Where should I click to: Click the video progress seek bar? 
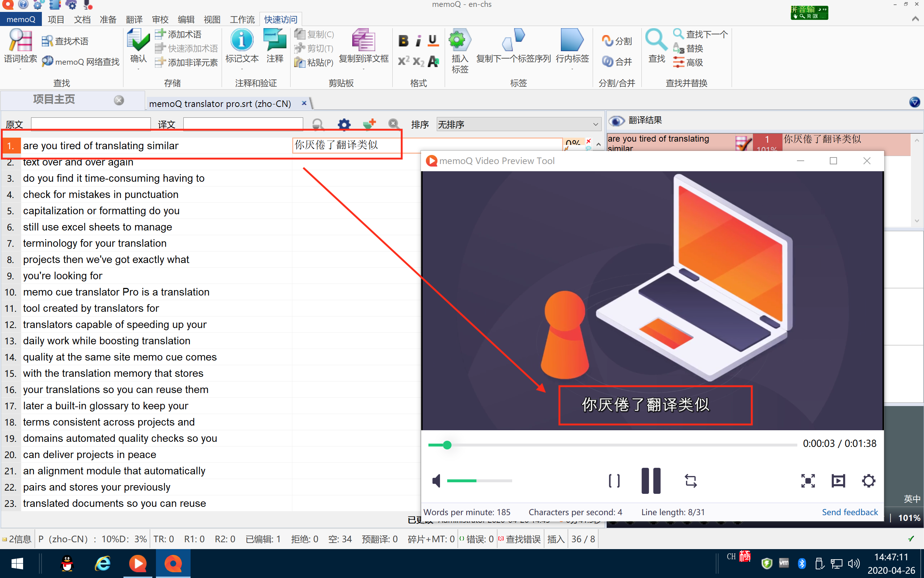pos(613,445)
